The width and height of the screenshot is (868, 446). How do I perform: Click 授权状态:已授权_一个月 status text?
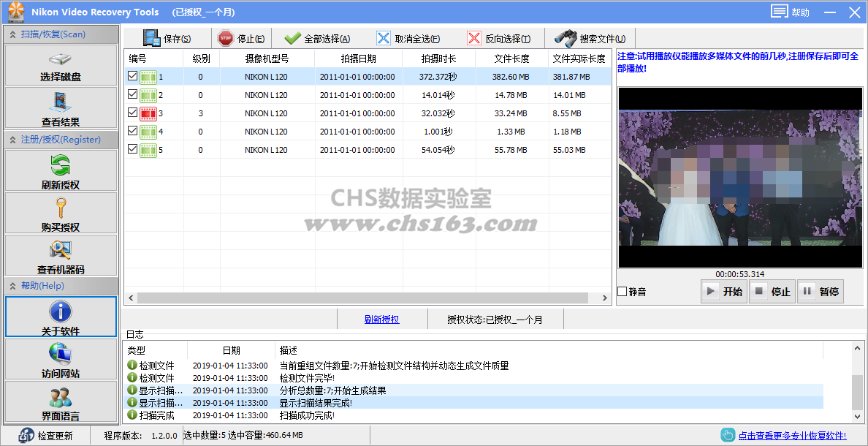(x=495, y=320)
